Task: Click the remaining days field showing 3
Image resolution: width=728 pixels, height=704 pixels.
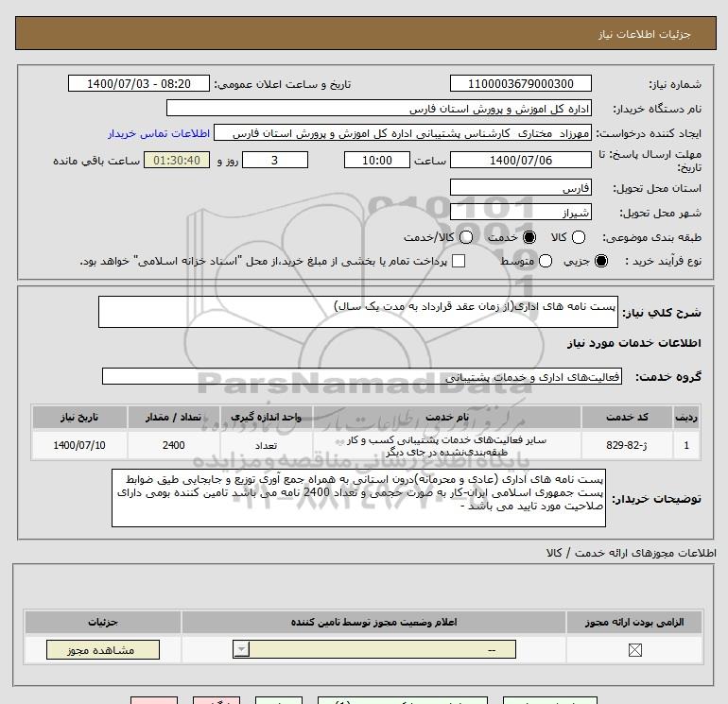Action: click(x=275, y=160)
